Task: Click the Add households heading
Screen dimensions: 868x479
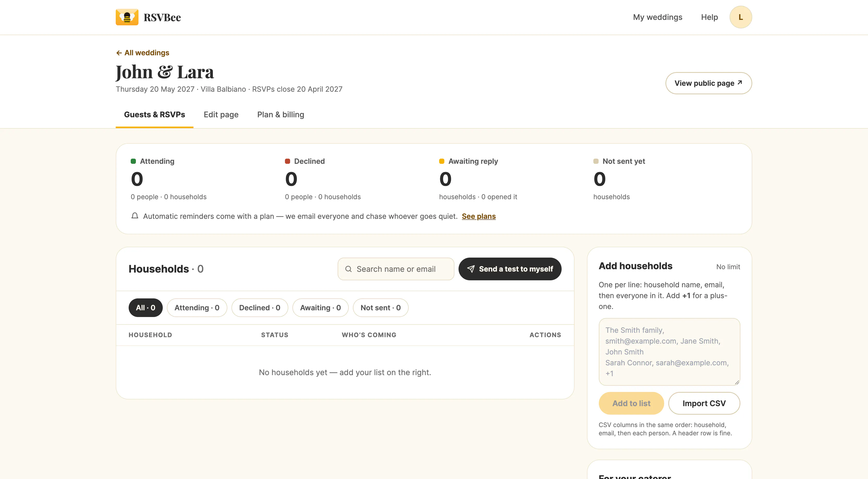Action: coord(636,266)
